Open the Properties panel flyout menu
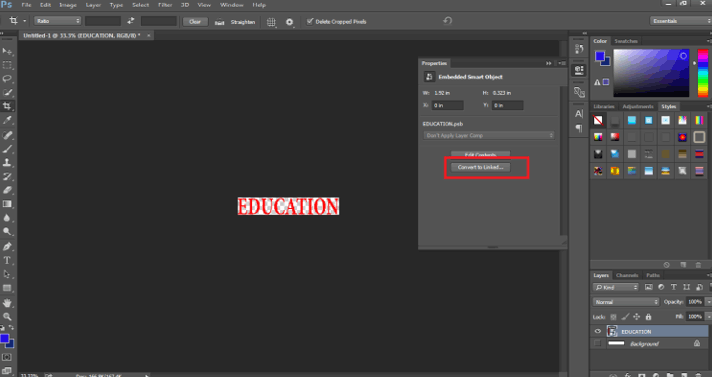The image size is (712, 377). click(562, 63)
